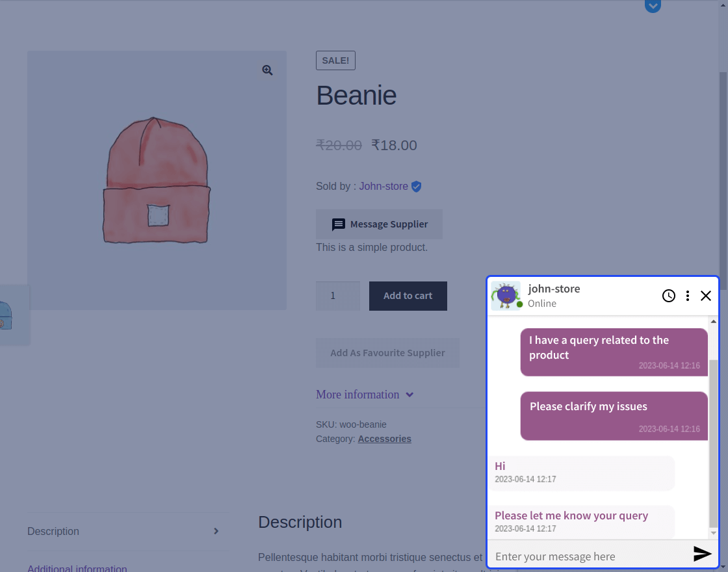The width and height of the screenshot is (728, 572).
Task: Open the three-dot menu in the chat header
Action: (x=688, y=296)
